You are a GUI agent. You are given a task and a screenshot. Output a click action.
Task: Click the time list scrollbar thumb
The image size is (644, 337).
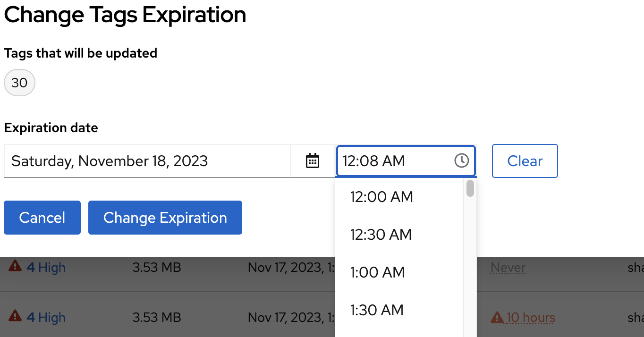pyautogui.click(x=470, y=188)
